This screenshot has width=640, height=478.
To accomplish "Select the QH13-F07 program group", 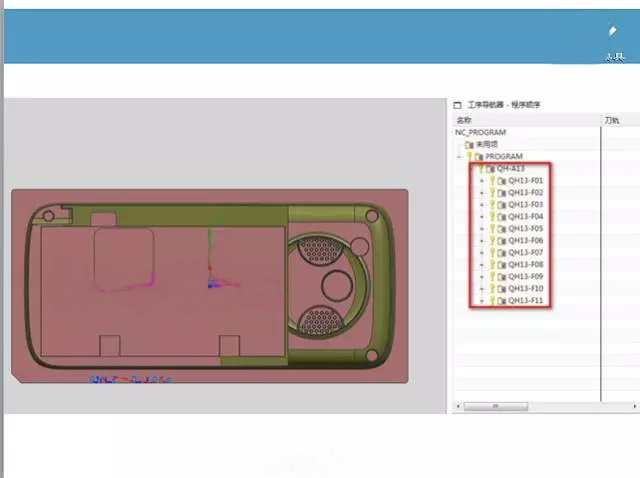I will 525,253.
